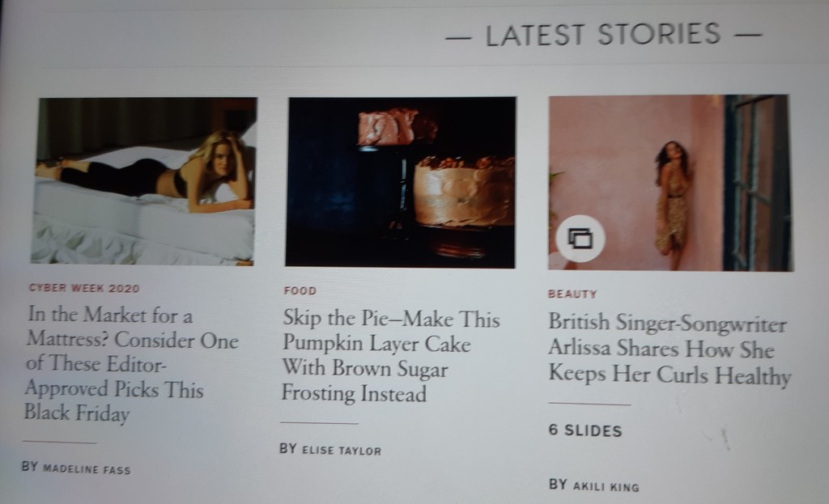Open the pumpkin layer cake photo
829x504 pixels.
click(x=401, y=182)
